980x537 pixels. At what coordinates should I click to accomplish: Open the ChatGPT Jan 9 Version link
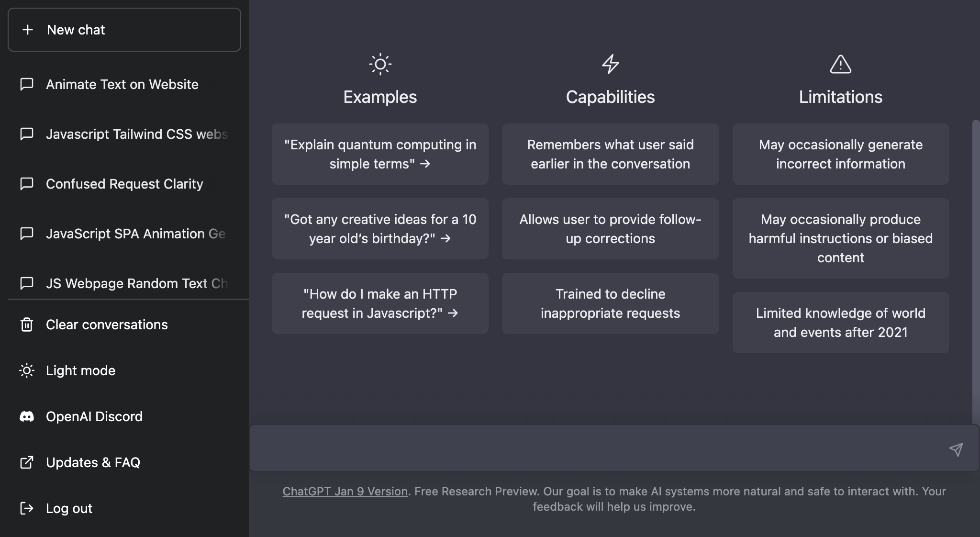[345, 492]
